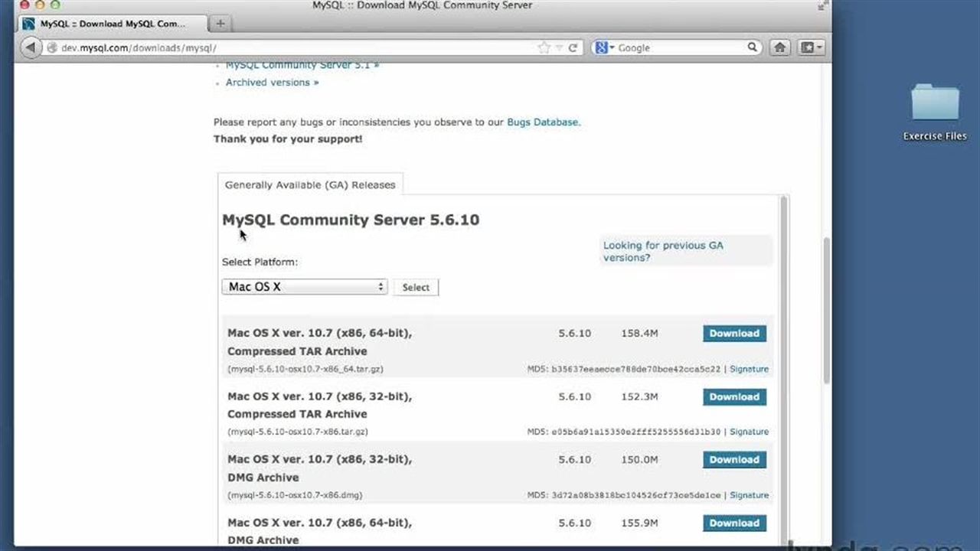Bookmark this page with the star icon
Screen dimensions: 980x551
tap(544, 47)
